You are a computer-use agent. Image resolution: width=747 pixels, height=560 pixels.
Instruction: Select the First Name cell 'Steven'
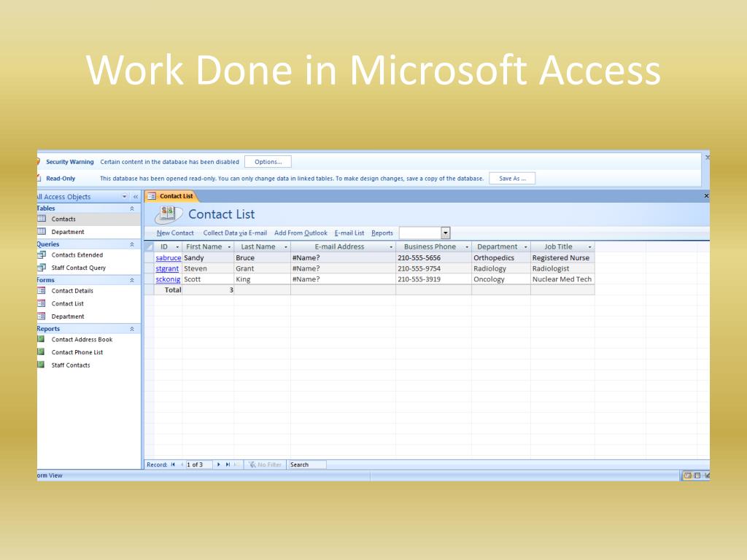pos(208,268)
